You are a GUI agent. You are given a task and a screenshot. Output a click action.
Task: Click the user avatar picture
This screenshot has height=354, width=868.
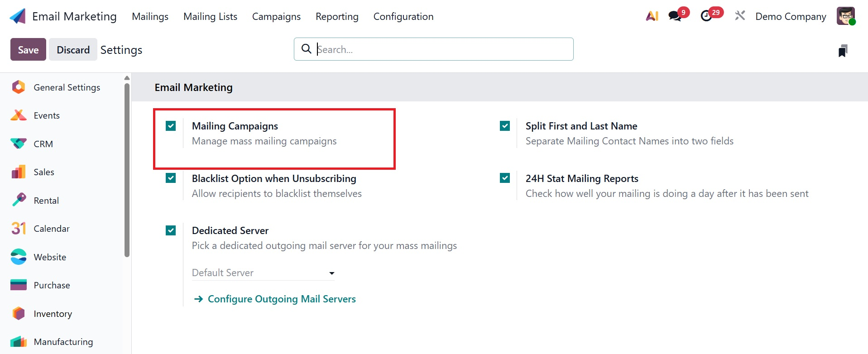(845, 16)
